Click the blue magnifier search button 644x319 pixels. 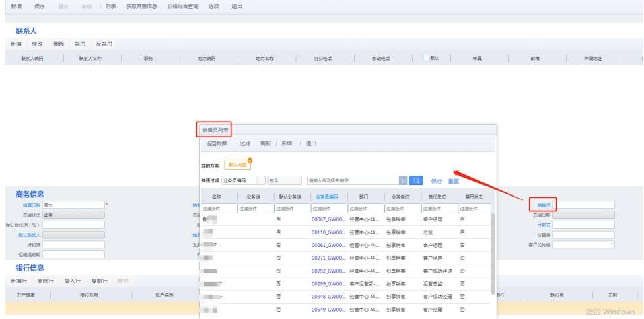(416, 180)
